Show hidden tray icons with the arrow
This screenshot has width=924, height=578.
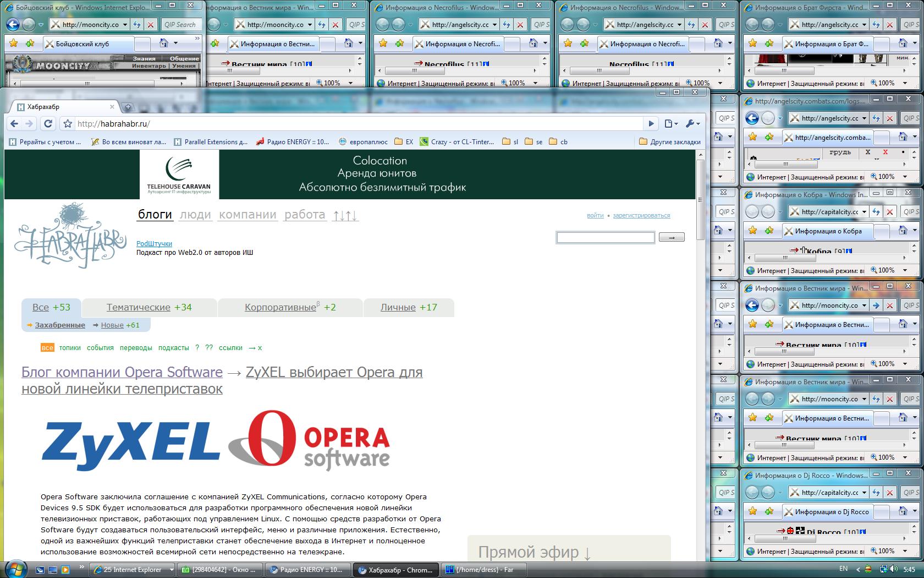859,569
